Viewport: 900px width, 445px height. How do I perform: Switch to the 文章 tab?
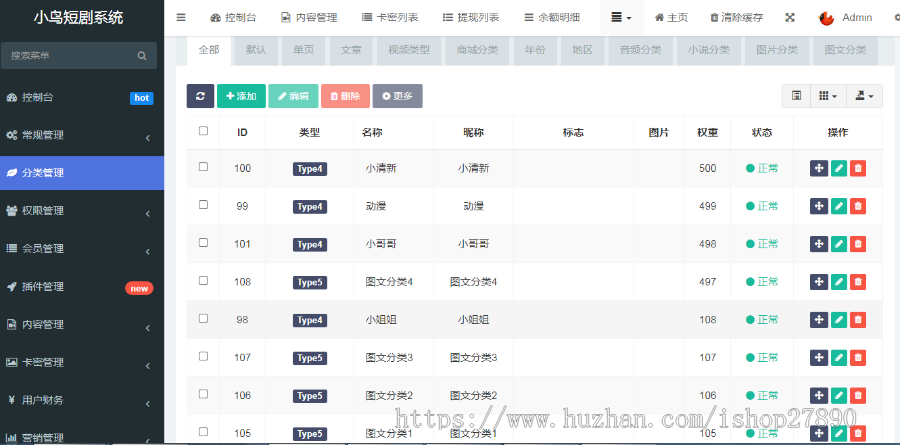click(351, 49)
